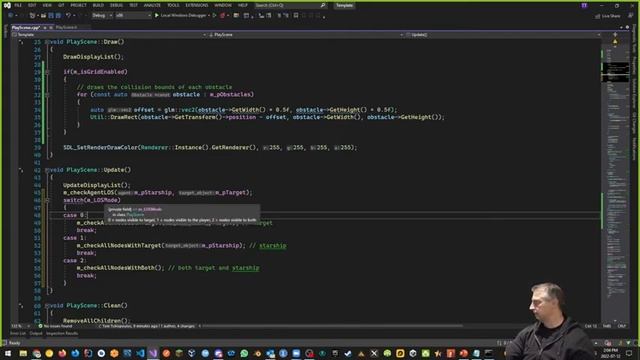Focus the Search (Ctrl+Q) box
This screenshot has width=640, height=360.
290,5
